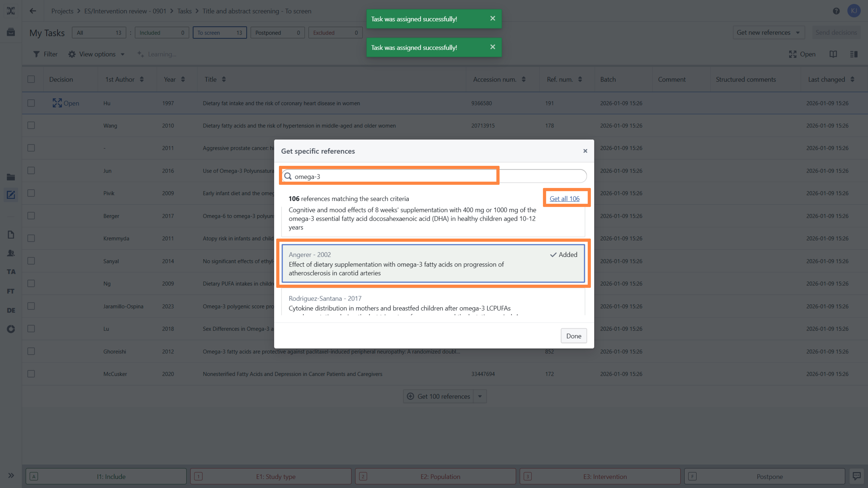
Task: Sort by Title column
Action: click(224, 80)
